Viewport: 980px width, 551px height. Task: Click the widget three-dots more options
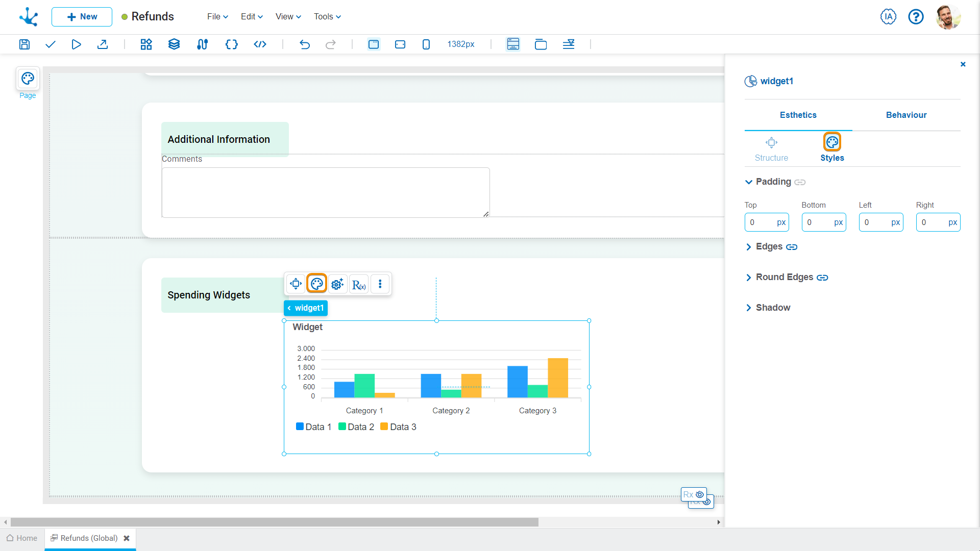pyautogui.click(x=380, y=284)
